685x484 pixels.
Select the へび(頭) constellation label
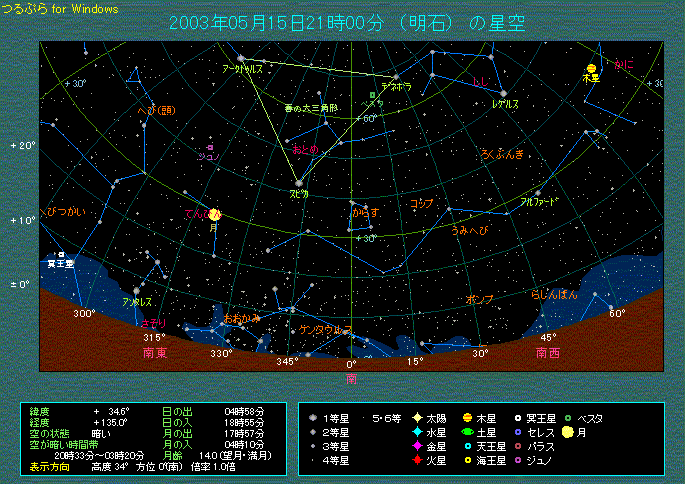click(x=156, y=110)
